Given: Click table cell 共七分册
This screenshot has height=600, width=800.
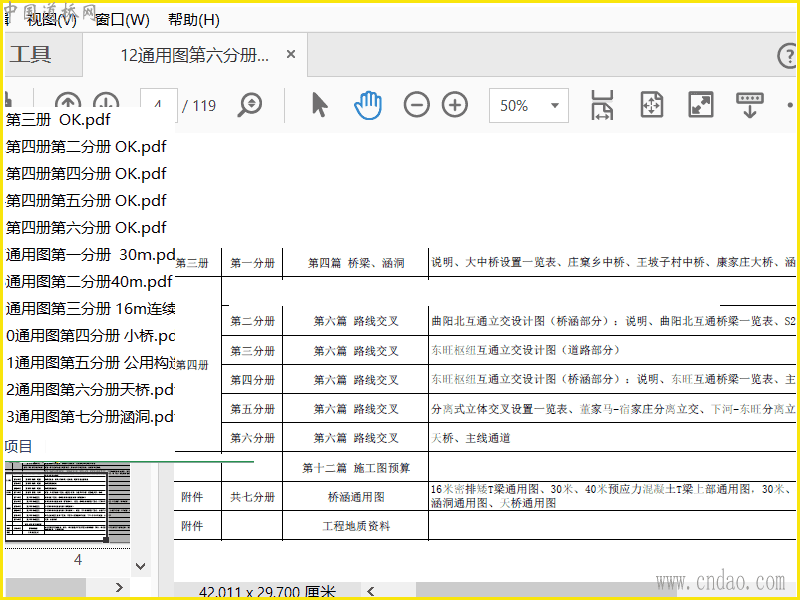Looking at the screenshot, I should pyautogui.click(x=252, y=497).
